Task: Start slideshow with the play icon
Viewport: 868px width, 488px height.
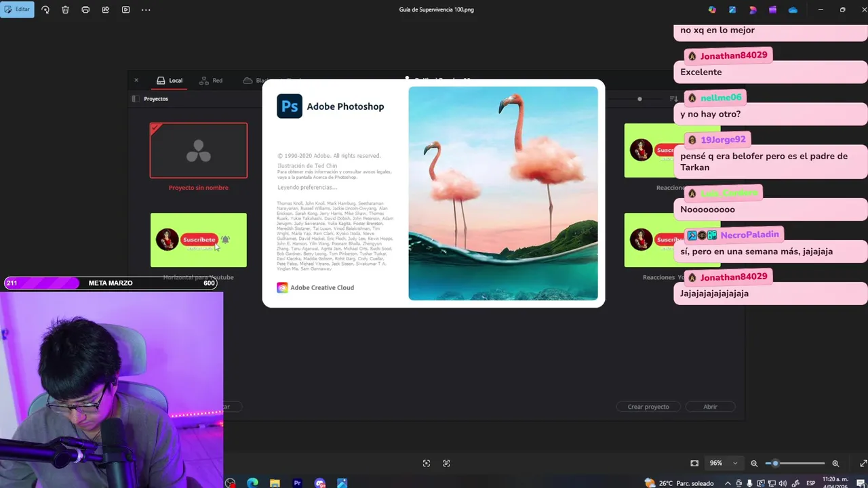Action: click(126, 10)
